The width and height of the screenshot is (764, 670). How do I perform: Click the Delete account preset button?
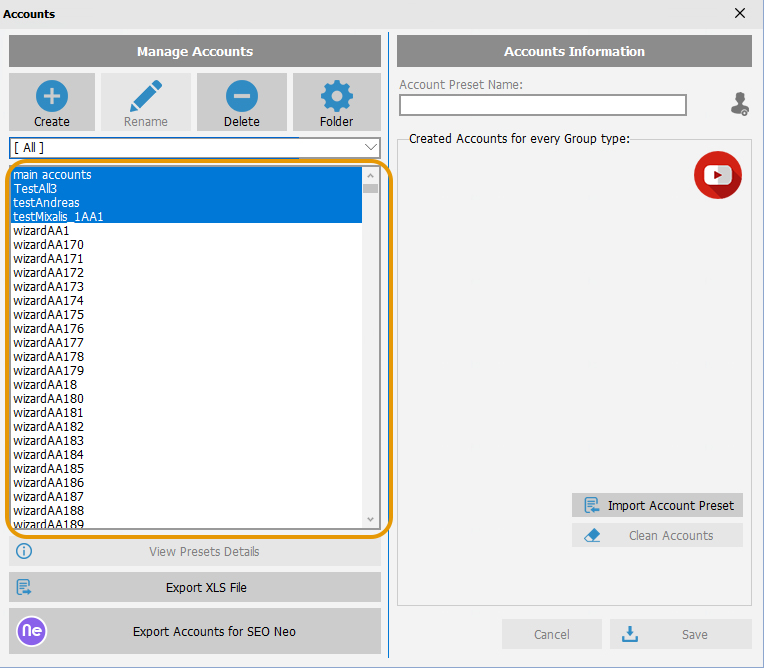(241, 103)
